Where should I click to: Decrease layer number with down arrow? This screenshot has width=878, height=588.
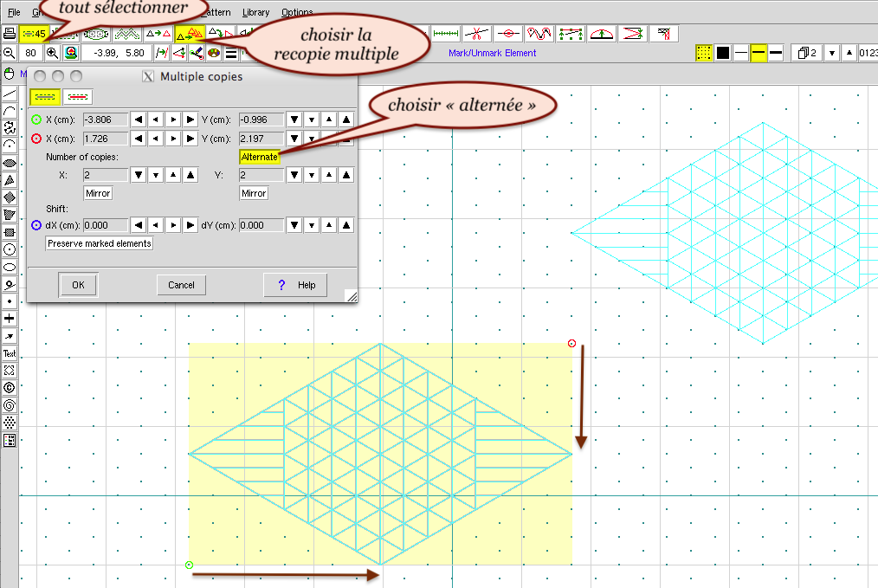tap(832, 53)
